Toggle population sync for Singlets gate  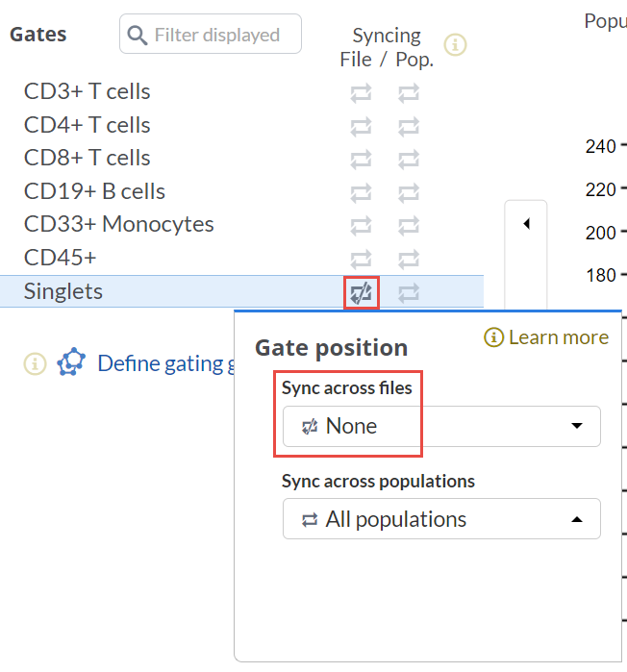[x=409, y=292]
